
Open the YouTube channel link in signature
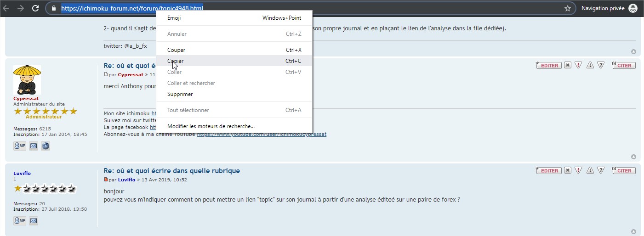(262, 134)
